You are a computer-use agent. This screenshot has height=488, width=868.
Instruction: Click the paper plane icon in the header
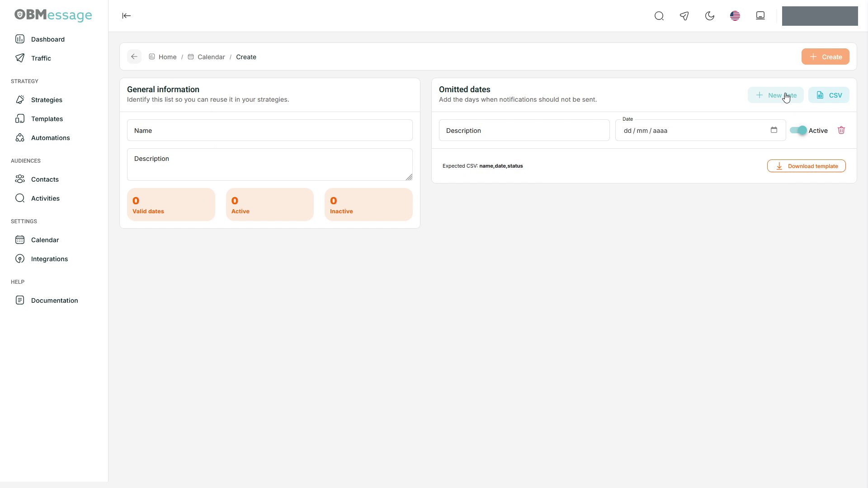[x=684, y=16]
